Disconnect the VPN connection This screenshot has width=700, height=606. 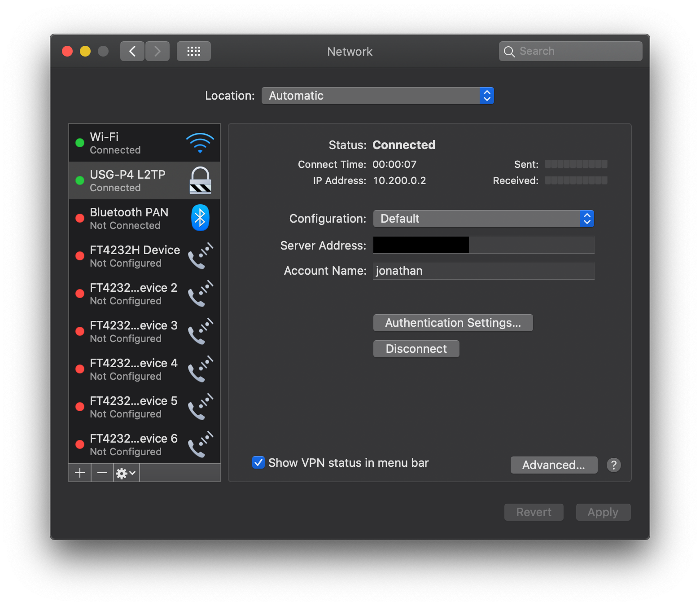pos(416,349)
